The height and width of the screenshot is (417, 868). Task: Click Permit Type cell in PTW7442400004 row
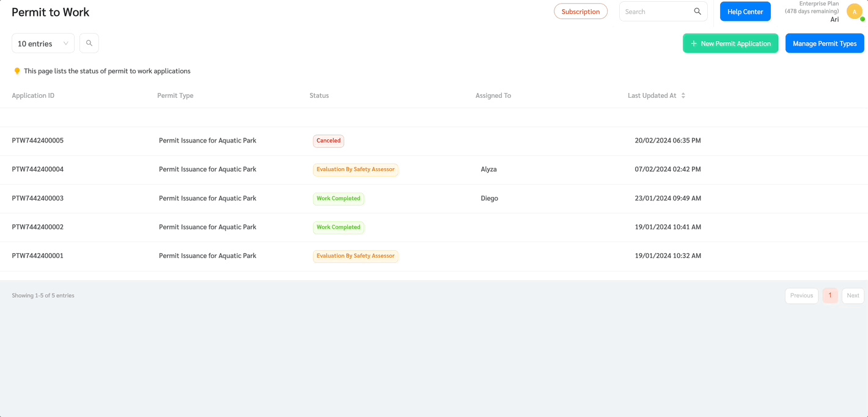point(207,169)
